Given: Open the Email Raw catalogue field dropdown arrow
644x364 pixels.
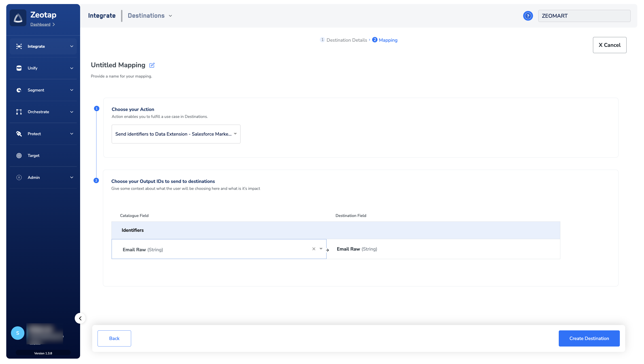Looking at the screenshot, I should tap(321, 249).
